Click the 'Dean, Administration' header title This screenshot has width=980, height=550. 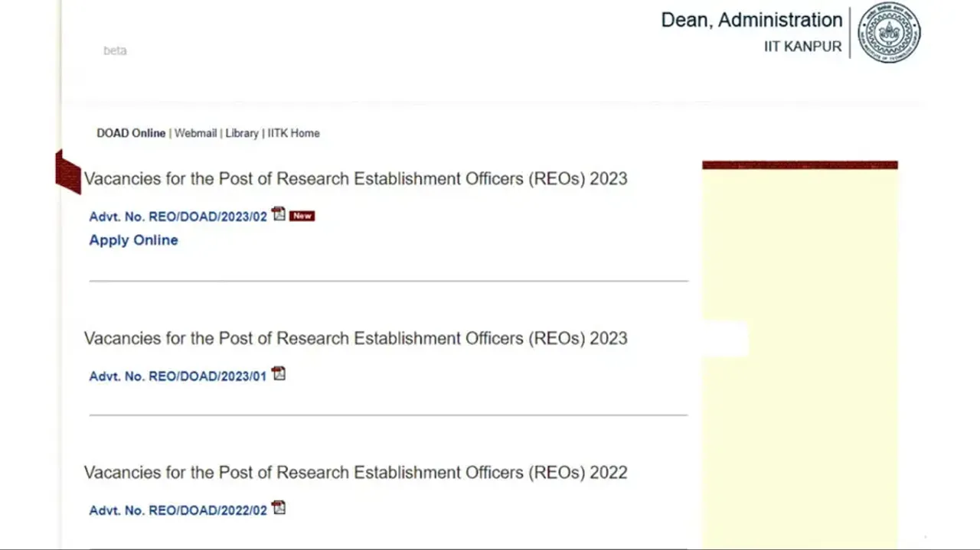[751, 20]
